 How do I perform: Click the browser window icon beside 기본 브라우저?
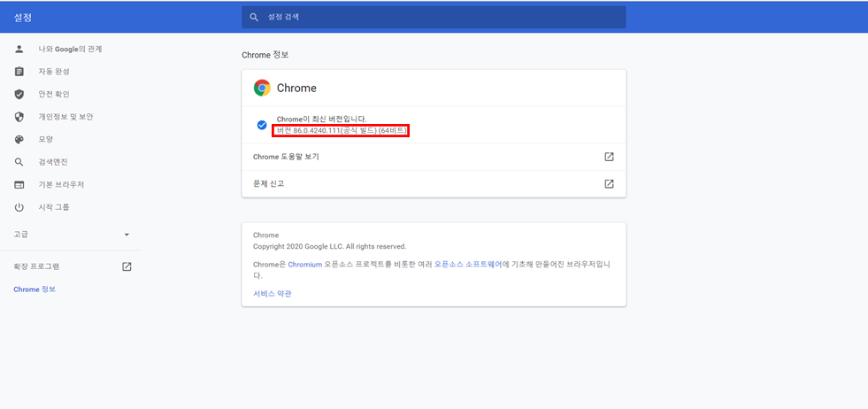(x=19, y=184)
